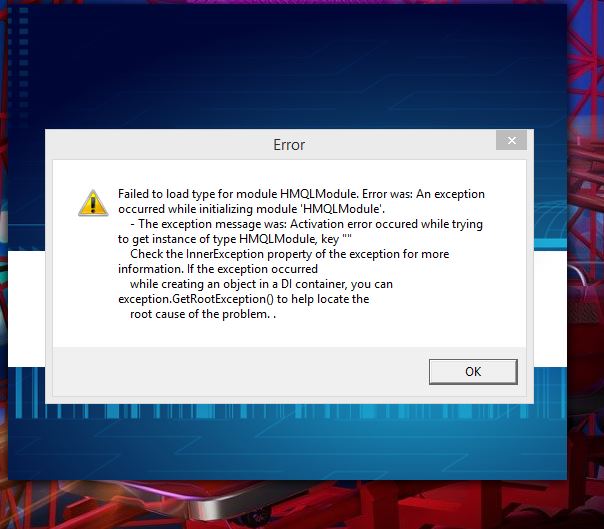Click the blue barcode stripe pattern below the dialog
The image size is (604, 529).
[x=287, y=411]
